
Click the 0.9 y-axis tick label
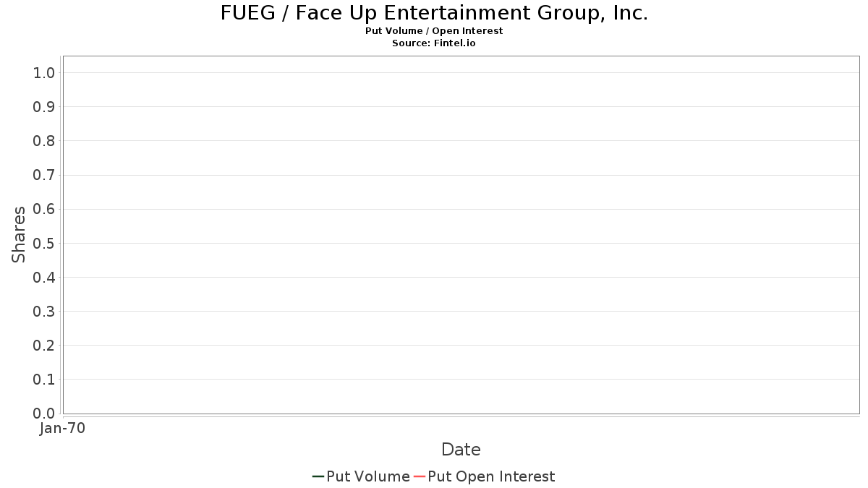point(44,107)
